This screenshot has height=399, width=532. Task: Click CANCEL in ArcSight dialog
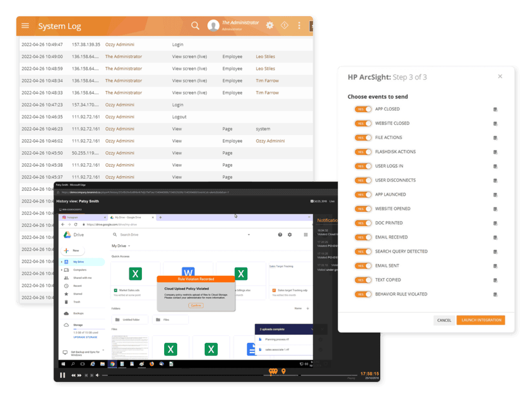tap(444, 320)
